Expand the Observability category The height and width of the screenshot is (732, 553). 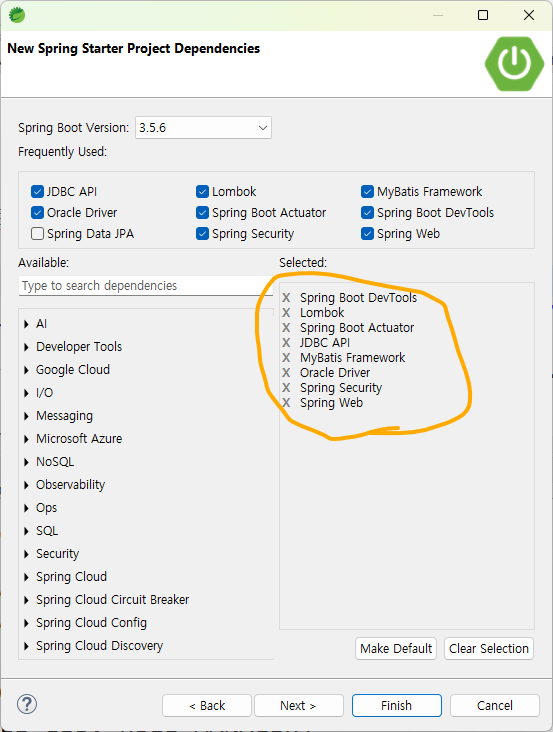click(x=27, y=485)
